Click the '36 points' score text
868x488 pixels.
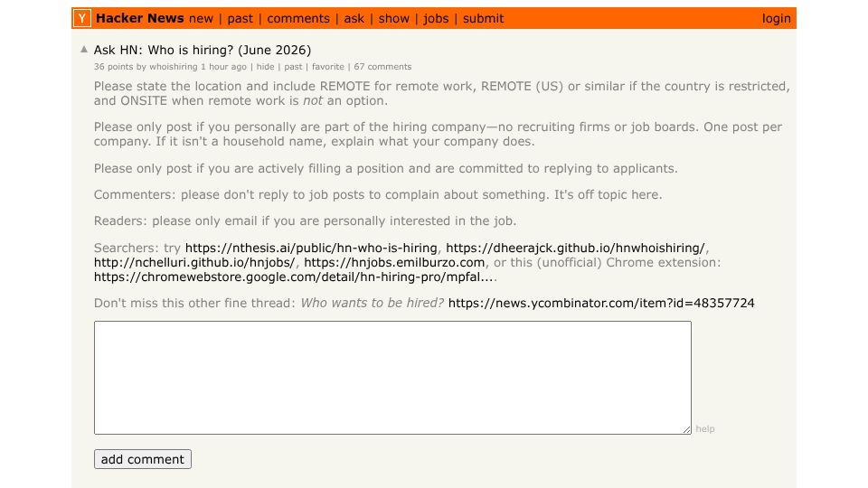click(114, 66)
